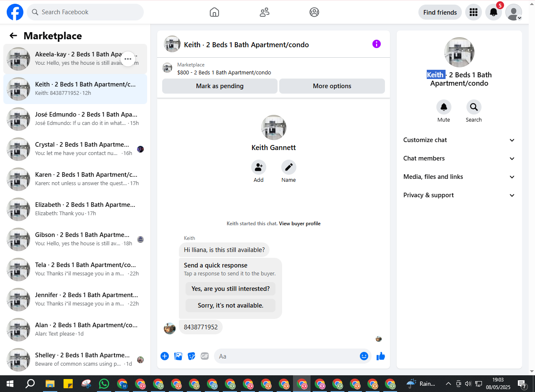Open the emoji picker smiley icon
Image resolution: width=535 pixels, height=392 pixels.
tap(364, 356)
